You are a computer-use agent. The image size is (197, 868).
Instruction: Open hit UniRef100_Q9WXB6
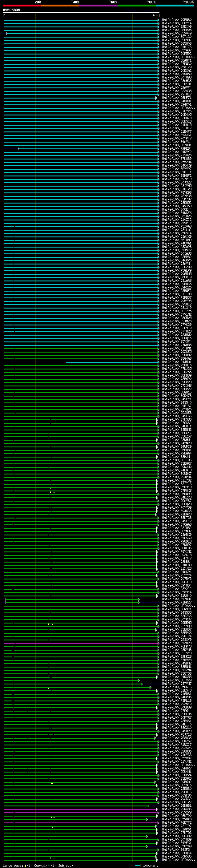click(176, 809)
